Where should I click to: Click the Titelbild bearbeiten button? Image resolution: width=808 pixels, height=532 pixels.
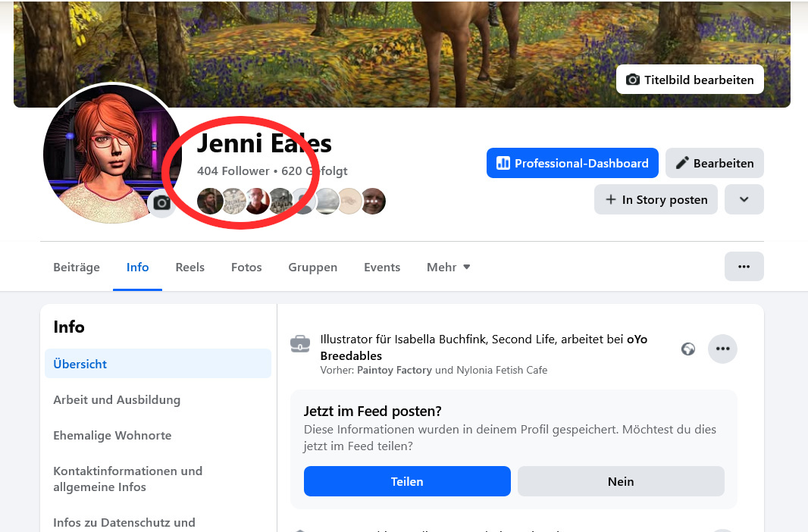tap(690, 80)
